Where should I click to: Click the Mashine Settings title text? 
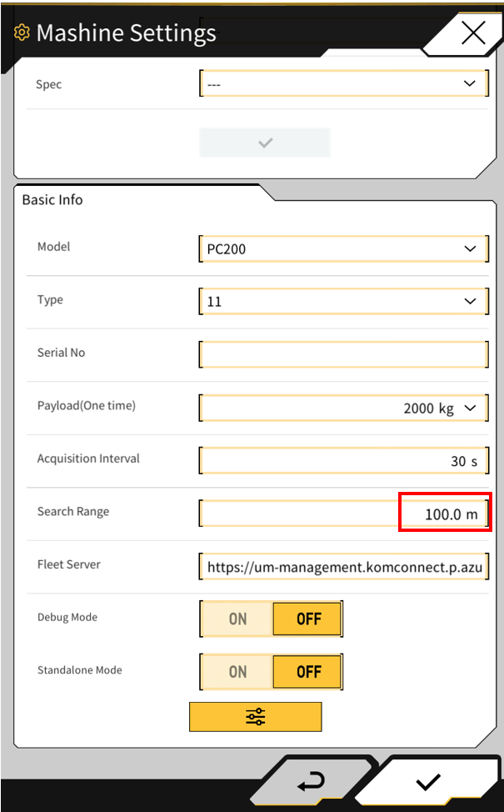(x=126, y=33)
